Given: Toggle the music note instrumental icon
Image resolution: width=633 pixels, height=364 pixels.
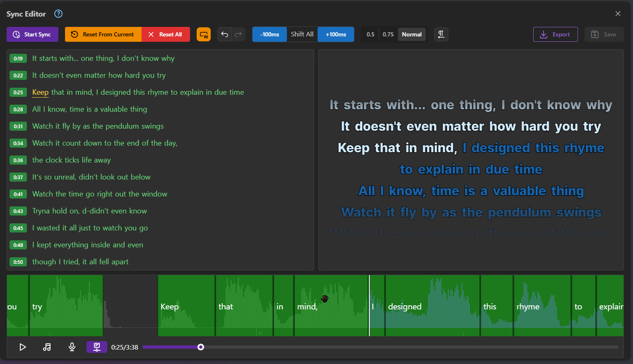Looking at the screenshot, I should pyautogui.click(x=47, y=347).
